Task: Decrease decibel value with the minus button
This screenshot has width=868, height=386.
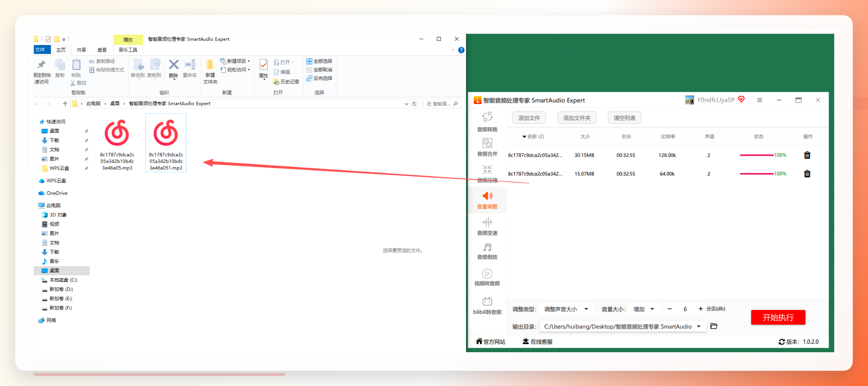Action: (670, 309)
